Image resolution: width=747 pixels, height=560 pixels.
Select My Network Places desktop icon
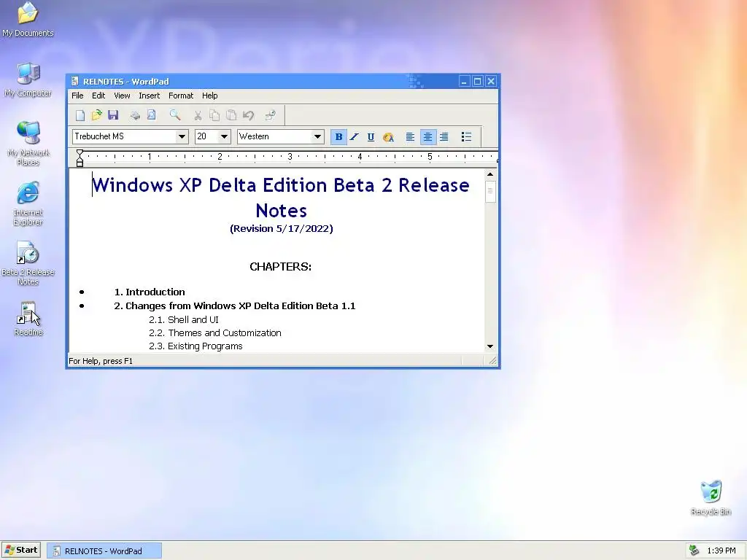tap(28, 144)
